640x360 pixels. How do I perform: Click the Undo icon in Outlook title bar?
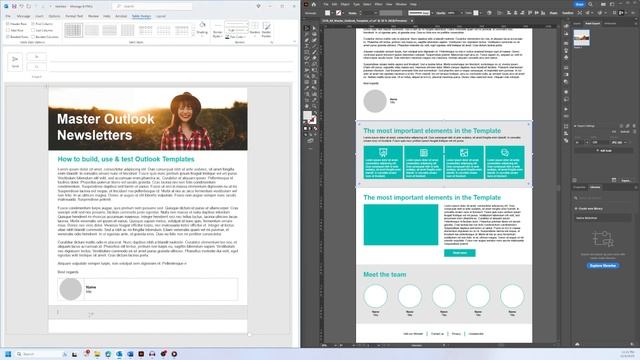point(21,6)
